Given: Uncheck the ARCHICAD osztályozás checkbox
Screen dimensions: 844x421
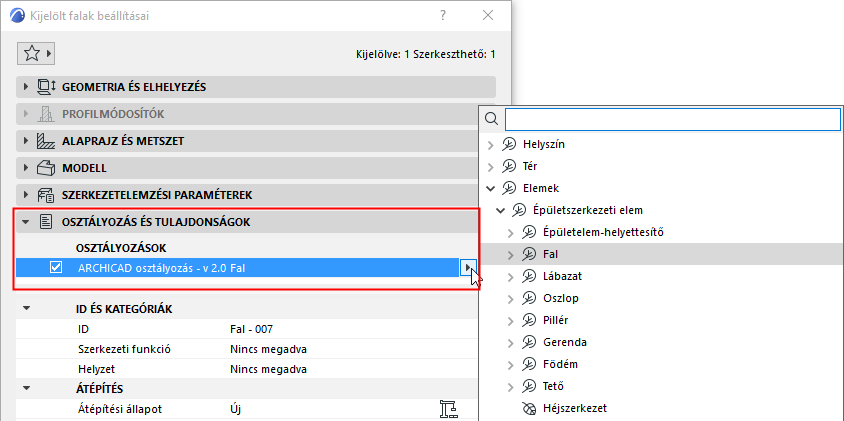Looking at the screenshot, I should (56, 267).
